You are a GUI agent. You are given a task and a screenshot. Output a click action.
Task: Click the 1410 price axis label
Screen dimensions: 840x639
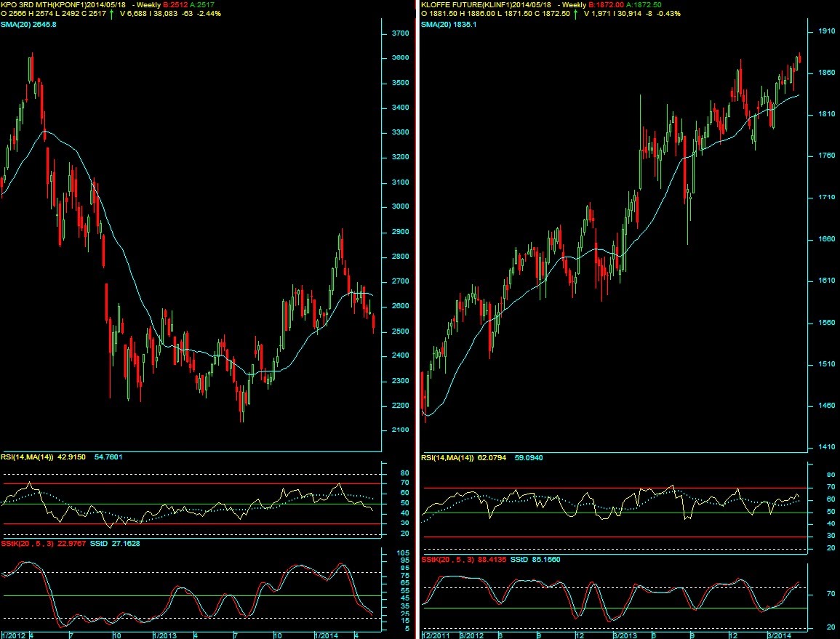click(827, 447)
